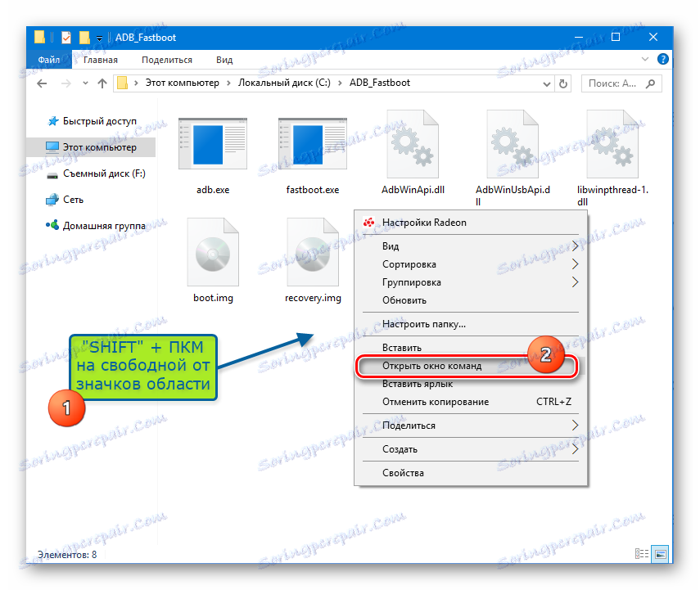Click Локальный диск (C:) breadcrumb
Screen dimensions: 700x590
(x=284, y=83)
